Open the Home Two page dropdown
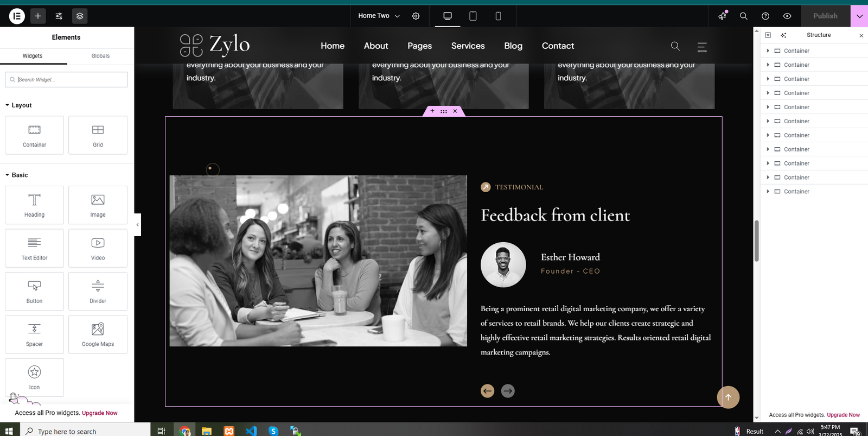 [x=379, y=16]
